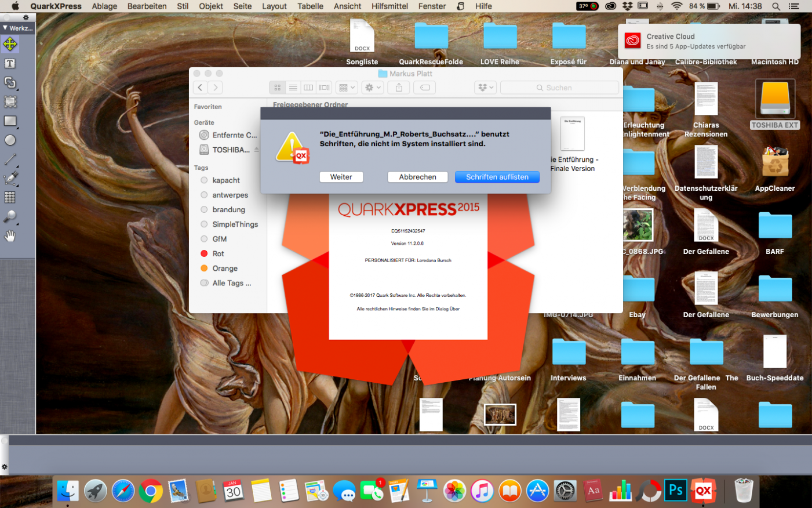This screenshot has height=508, width=812.
Task: Switch Finder to Cover Flow view
Action: [x=324, y=88]
